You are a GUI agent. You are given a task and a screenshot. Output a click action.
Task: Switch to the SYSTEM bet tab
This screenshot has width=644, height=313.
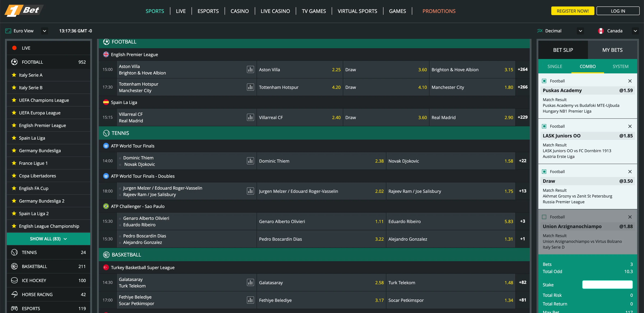[x=620, y=66]
